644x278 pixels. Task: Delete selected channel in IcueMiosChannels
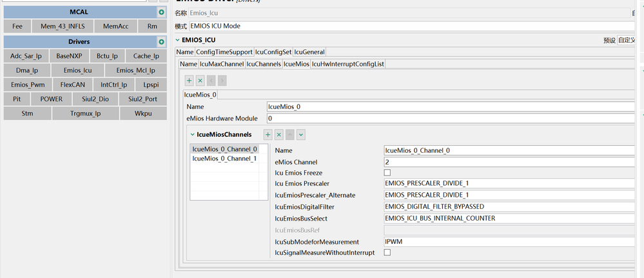pos(279,134)
